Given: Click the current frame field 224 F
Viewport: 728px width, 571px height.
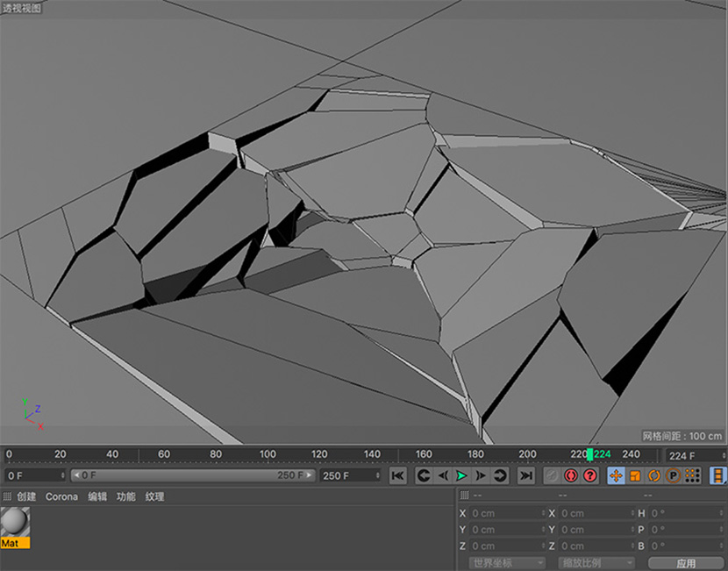Looking at the screenshot, I should tap(696, 456).
